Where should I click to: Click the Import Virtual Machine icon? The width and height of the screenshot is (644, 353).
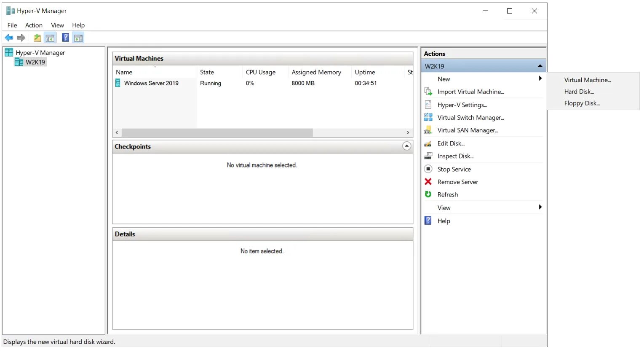click(428, 92)
